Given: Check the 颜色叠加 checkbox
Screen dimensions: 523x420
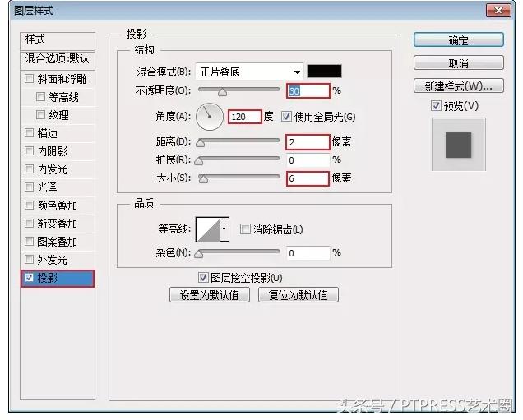Looking at the screenshot, I should [29, 205].
